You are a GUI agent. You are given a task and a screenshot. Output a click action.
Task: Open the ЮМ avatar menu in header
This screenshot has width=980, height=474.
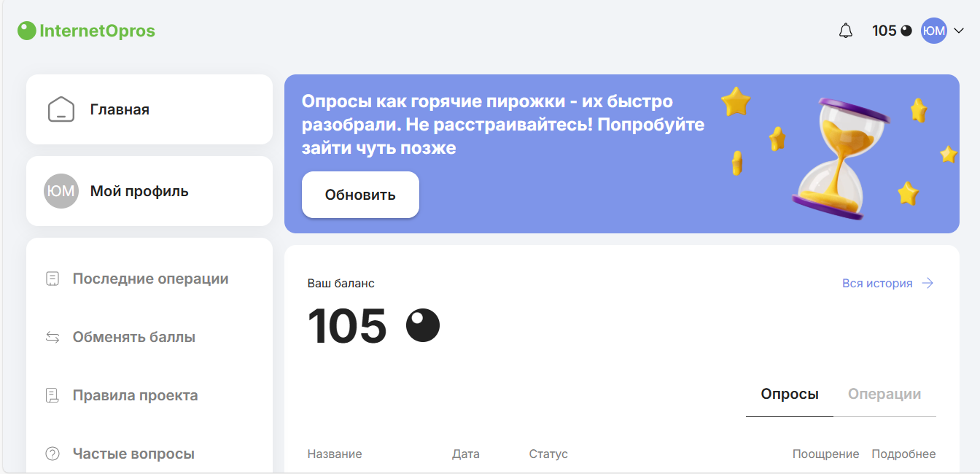click(933, 31)
